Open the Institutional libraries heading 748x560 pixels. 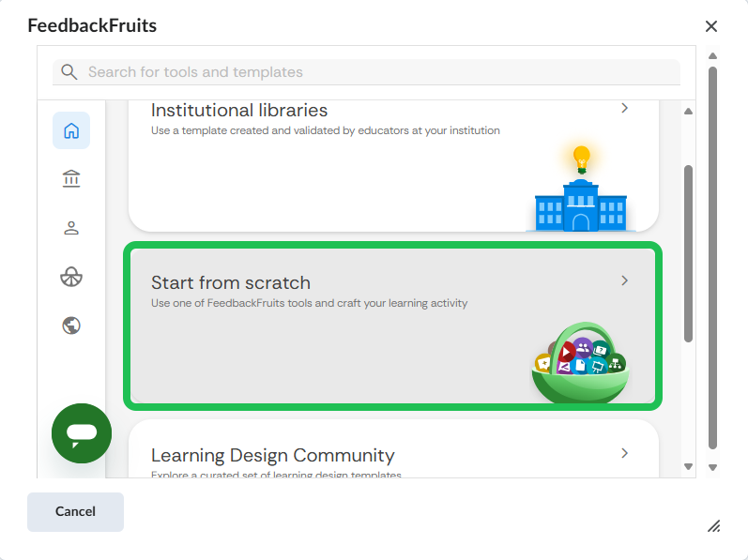(x=239, y=111)
